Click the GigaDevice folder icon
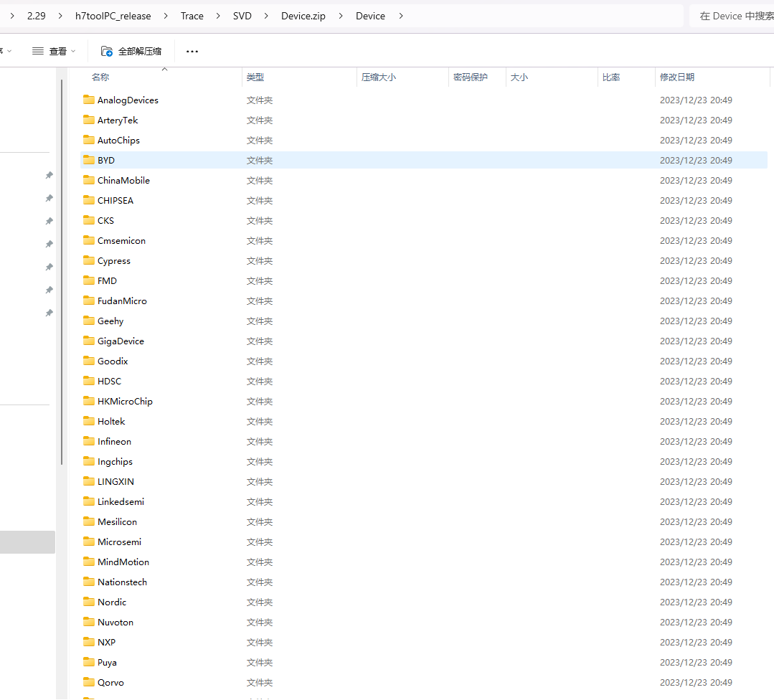The image size is (774, 700). (x=89, y=341)
